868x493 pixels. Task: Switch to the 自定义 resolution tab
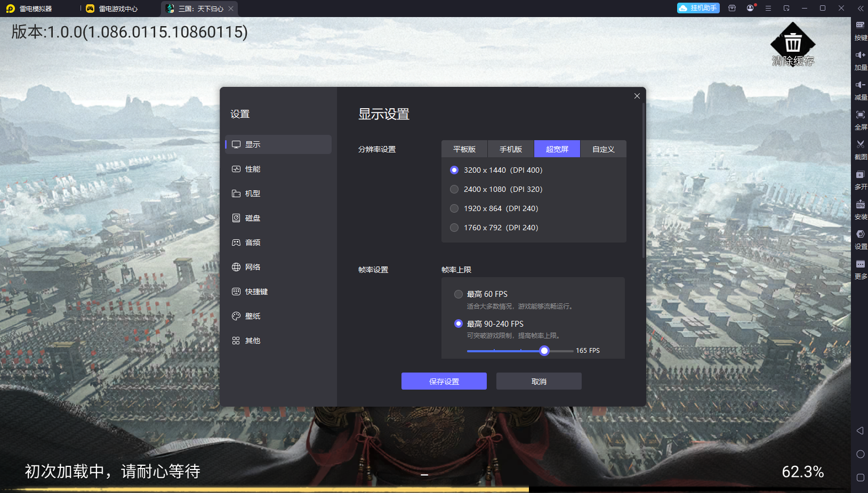(604, 149)
